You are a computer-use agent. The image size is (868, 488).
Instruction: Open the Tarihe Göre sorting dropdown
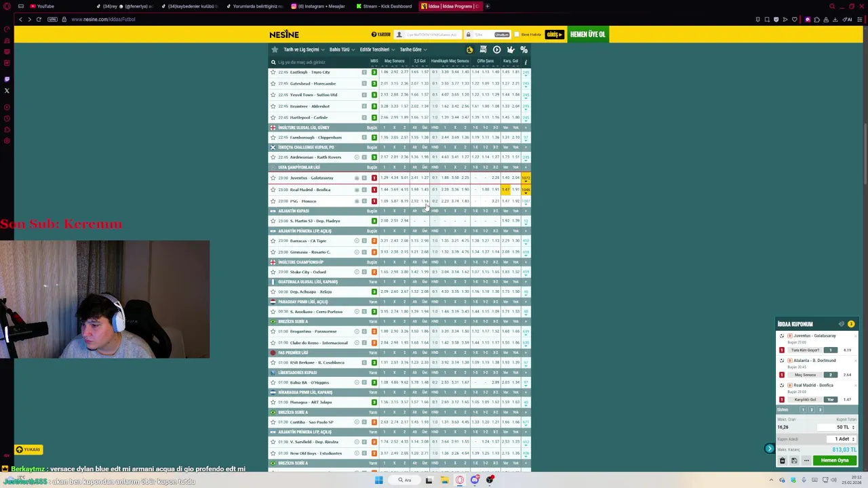point(413,49)
